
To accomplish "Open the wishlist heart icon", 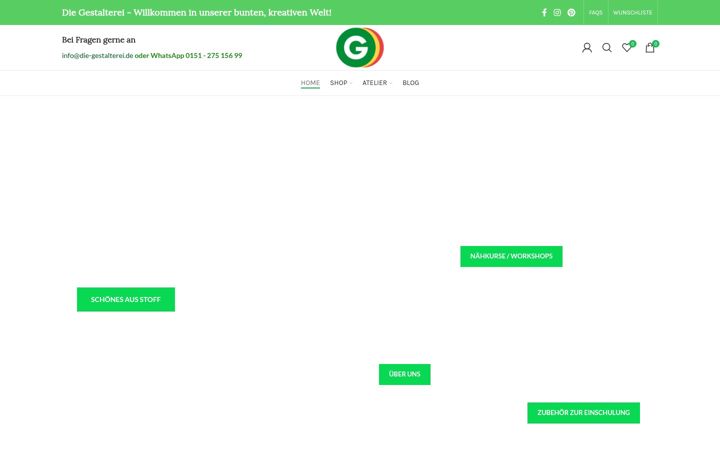I will (627, 47).
